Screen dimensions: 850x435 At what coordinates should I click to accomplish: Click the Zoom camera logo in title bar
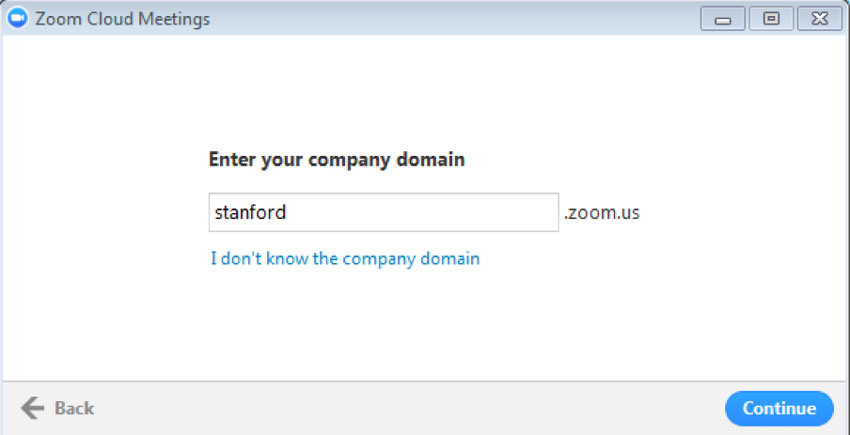(18, 18)
